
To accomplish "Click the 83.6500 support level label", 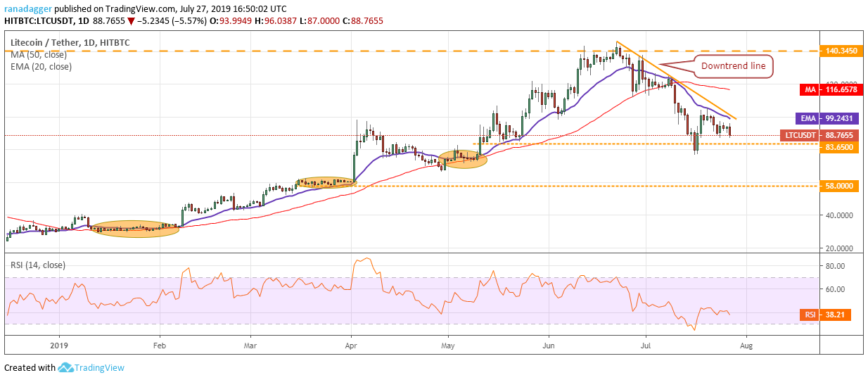I will coord(841,147).
